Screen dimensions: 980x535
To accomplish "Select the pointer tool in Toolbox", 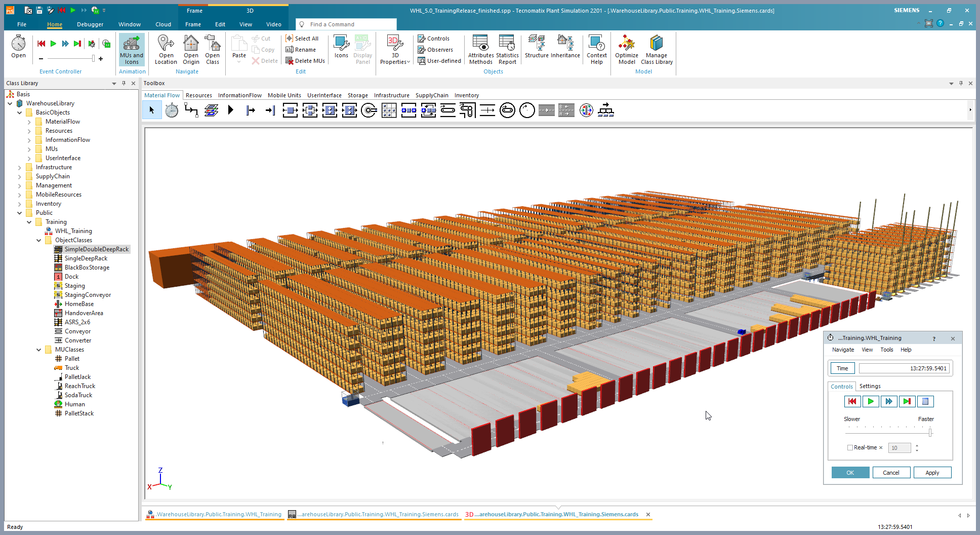I will [152, 110].
